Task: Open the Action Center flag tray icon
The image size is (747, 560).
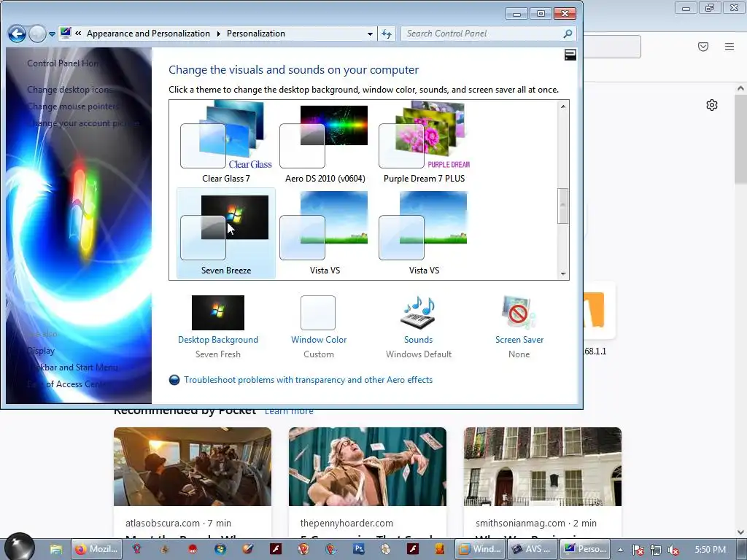Action: point(638,550)
